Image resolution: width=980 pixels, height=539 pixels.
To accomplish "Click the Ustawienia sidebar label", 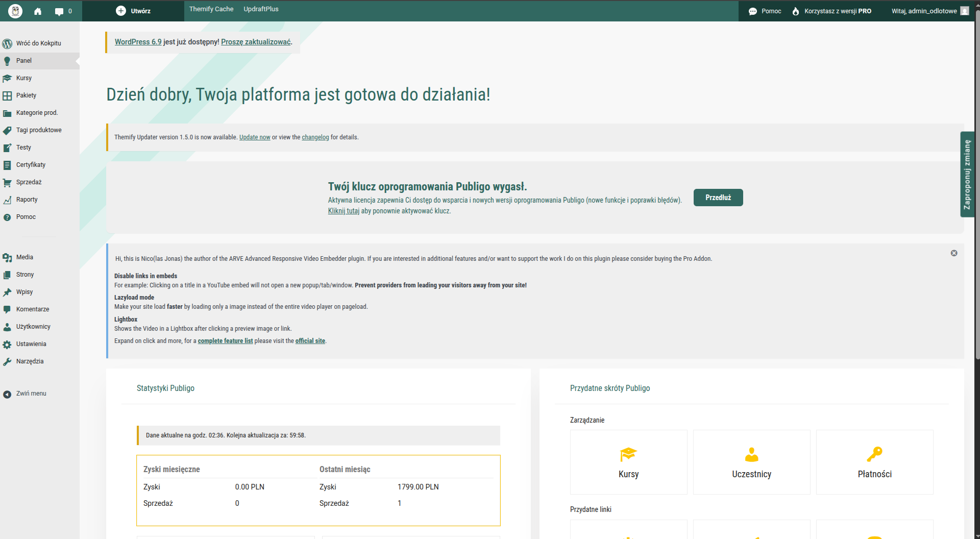I will click(x=31, y=344).
